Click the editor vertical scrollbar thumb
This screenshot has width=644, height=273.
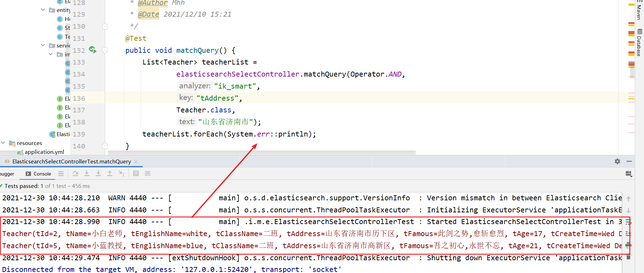point(632,70)
